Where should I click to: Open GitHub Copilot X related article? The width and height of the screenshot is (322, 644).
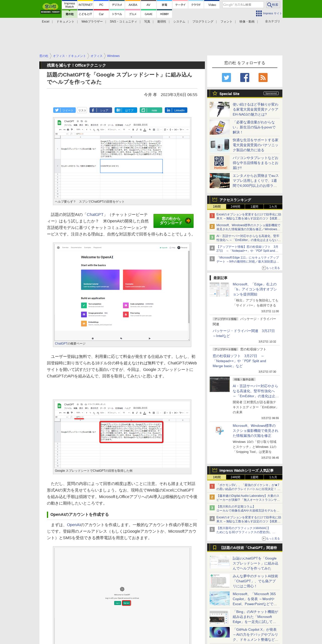click(x=255, y=634)
